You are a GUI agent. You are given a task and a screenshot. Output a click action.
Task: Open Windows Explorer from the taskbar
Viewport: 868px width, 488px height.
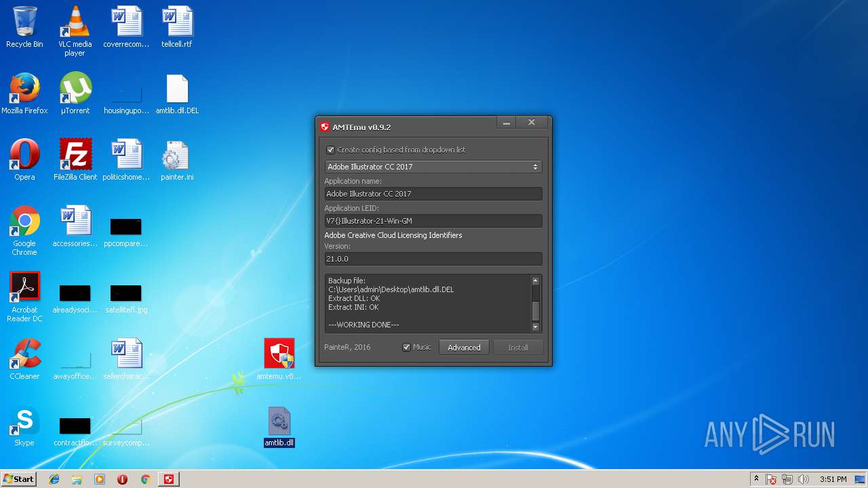[77, 479]
